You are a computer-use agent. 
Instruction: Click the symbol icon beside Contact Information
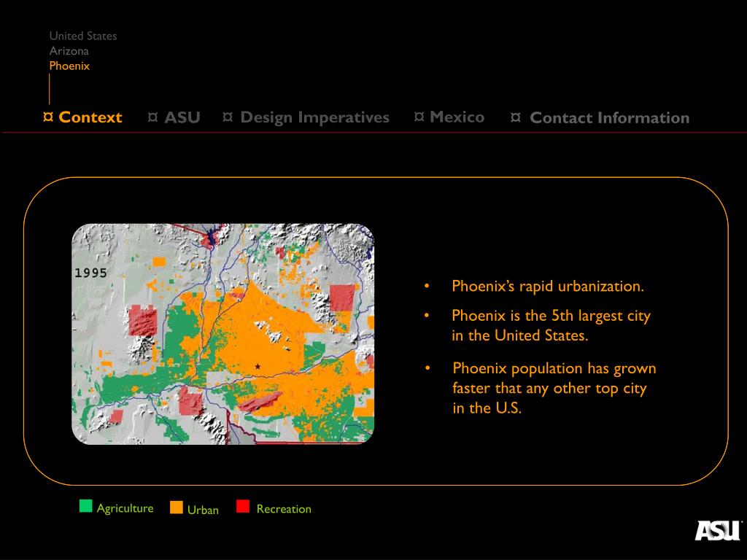click(x=516, y=117)
